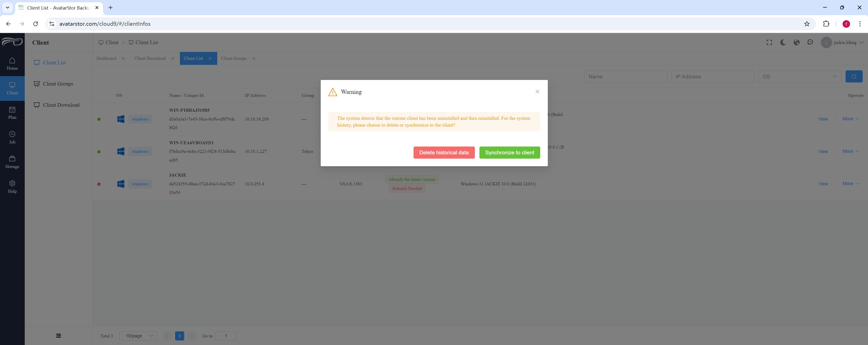Open Chrome profile avatar
The width and height of the screenshot is (868, 345).
pyautogui.click(x=846, y=24)
